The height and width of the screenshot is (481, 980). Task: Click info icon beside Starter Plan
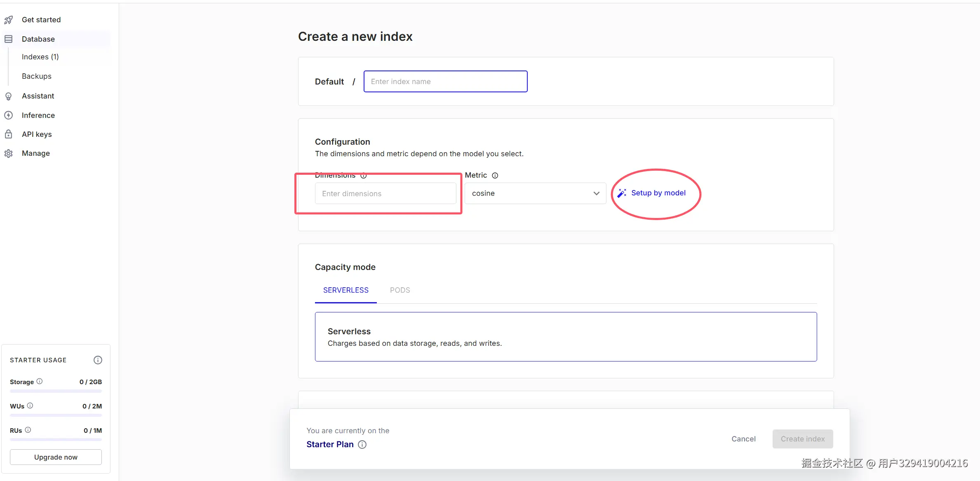coord(362,445)
